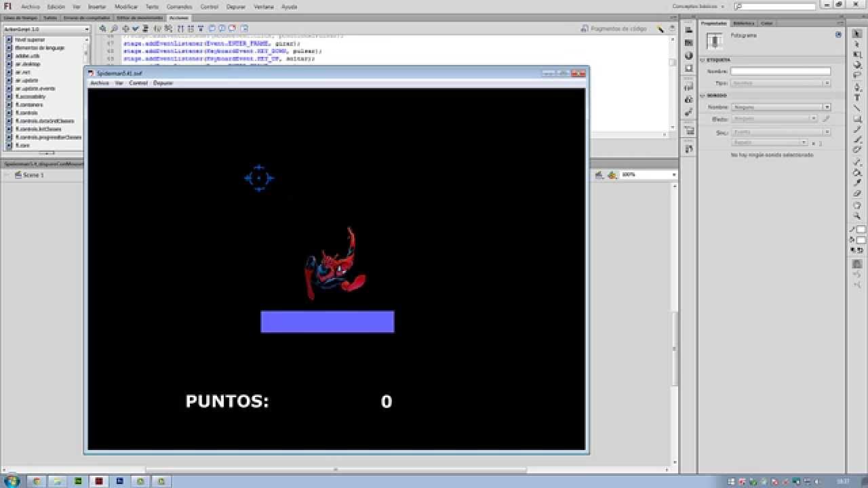Select the Subselection tool
Image resolution: width=868 pixels, height=488 pixels.
point(857,44)
